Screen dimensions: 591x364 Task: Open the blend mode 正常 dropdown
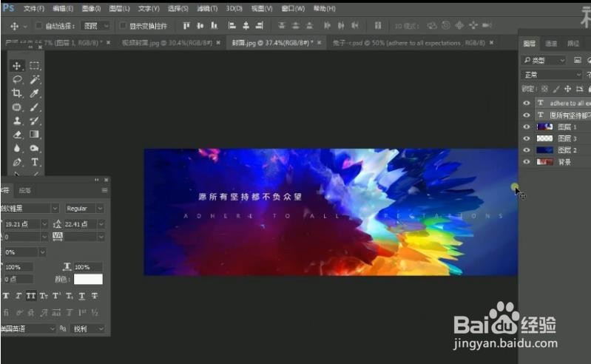tap(553, 75)
